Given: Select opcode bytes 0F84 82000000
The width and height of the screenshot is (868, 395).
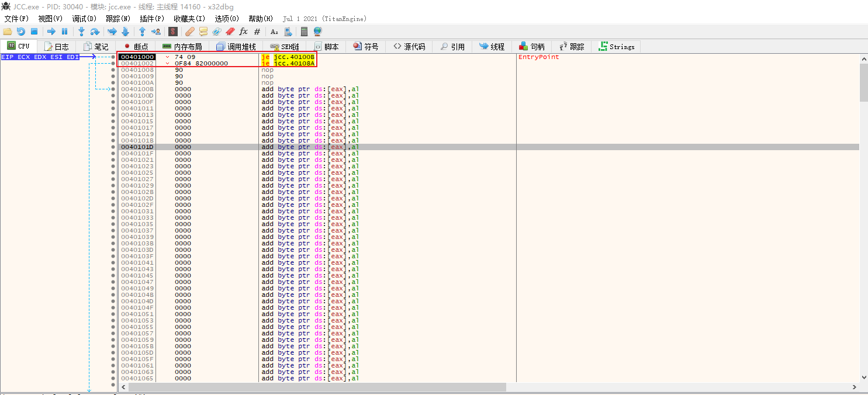Looking at the screenshot, I should coord(201,63).
